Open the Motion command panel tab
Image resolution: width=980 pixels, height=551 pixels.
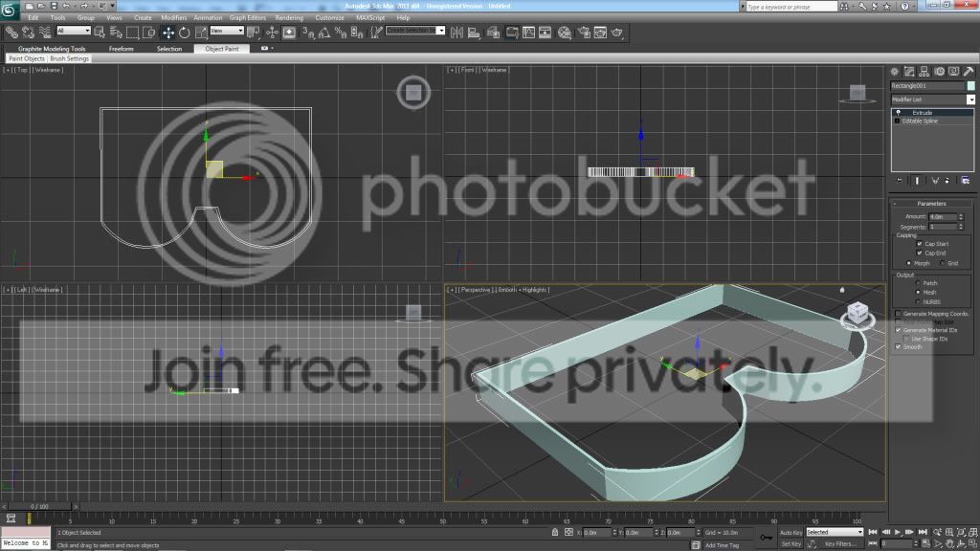pos(940,71)
